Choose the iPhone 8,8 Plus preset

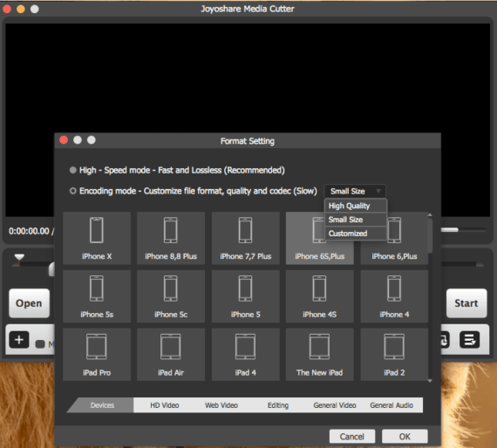[171, 238]
